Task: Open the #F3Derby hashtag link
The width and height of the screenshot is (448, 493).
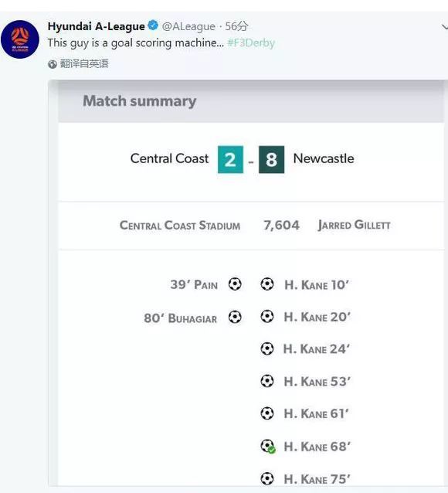Action: [251, 42]
